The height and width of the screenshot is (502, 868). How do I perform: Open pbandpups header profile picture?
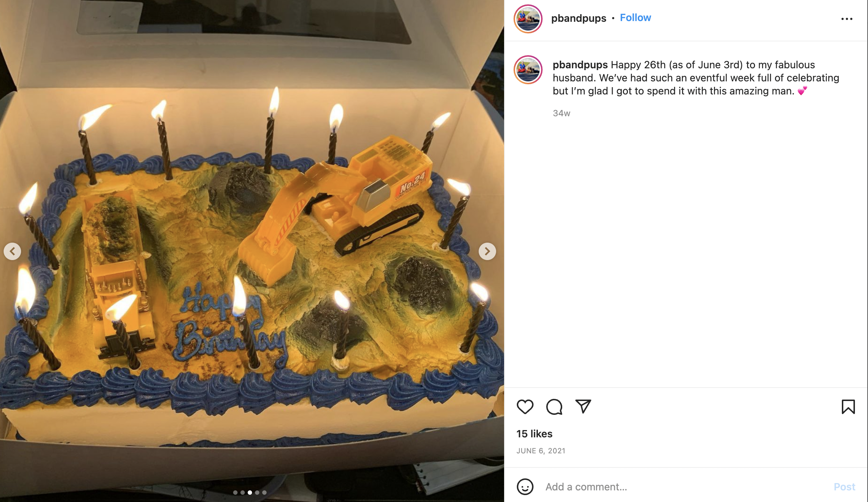(x=528, y=19)
